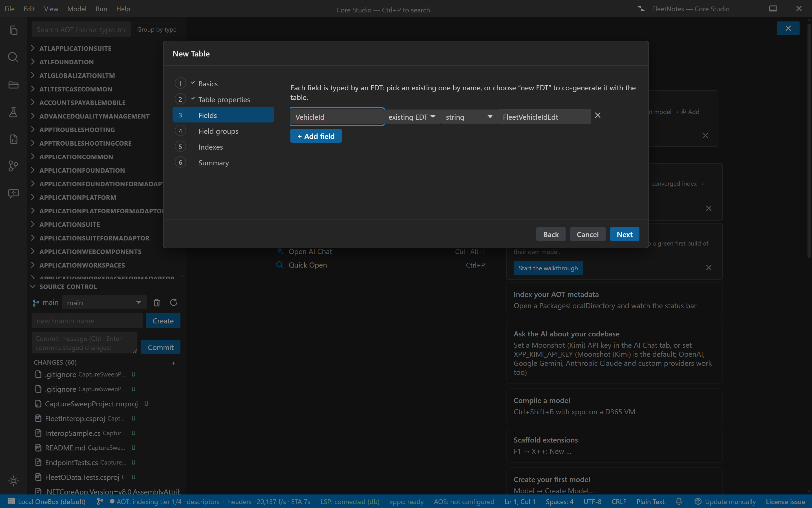Open the string type dropdown
Image resolution: width=812 pixels, height=508 pixels.
pyautogui.click(x=469, y=117)
